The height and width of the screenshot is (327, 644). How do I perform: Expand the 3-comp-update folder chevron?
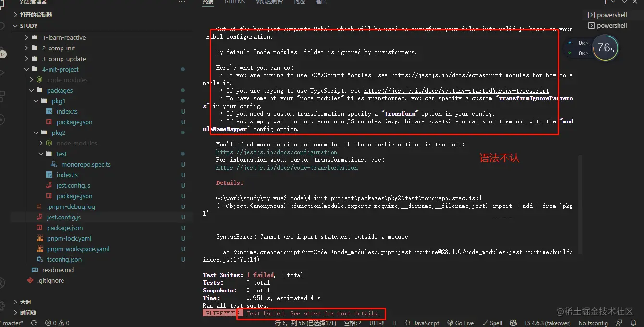point(26,59)
